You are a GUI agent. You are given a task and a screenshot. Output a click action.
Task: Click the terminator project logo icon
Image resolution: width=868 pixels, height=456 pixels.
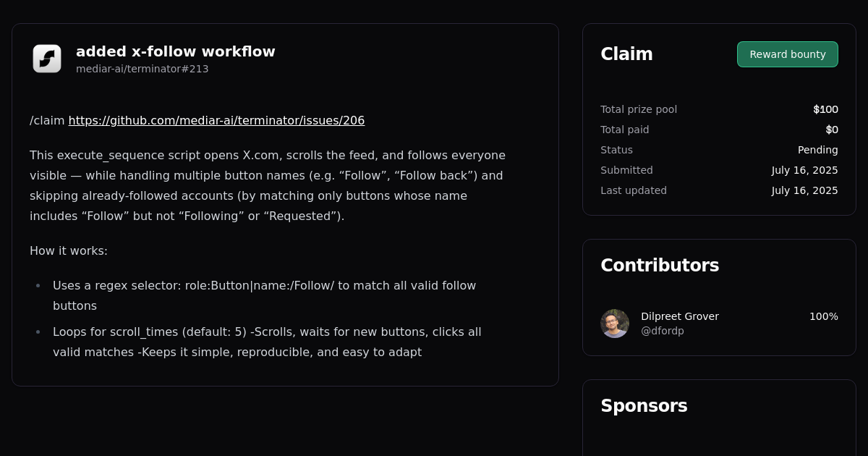point(46,59)
